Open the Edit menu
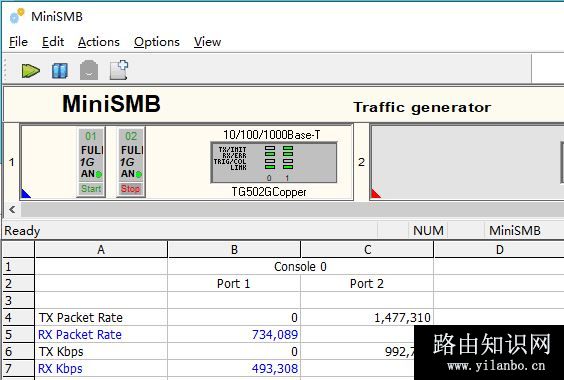This screenshot has width=564, height=380. click(53, 42)
